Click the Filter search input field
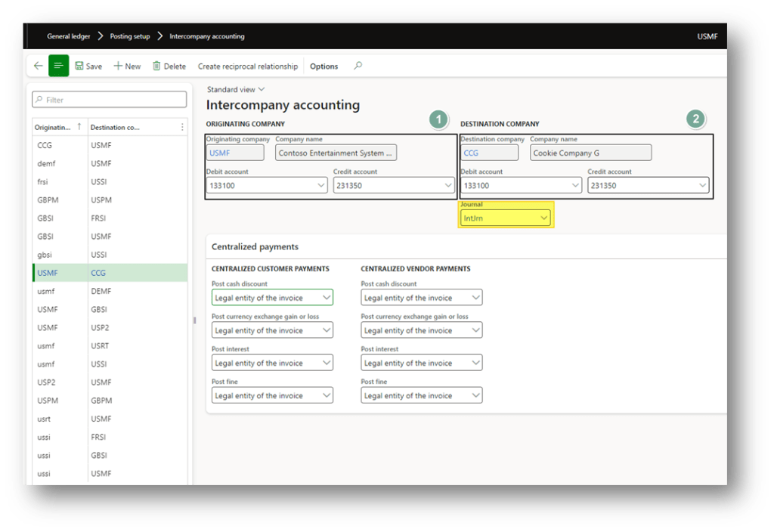The height and width of the screenshot is (532, 774). tap(110, 100)
